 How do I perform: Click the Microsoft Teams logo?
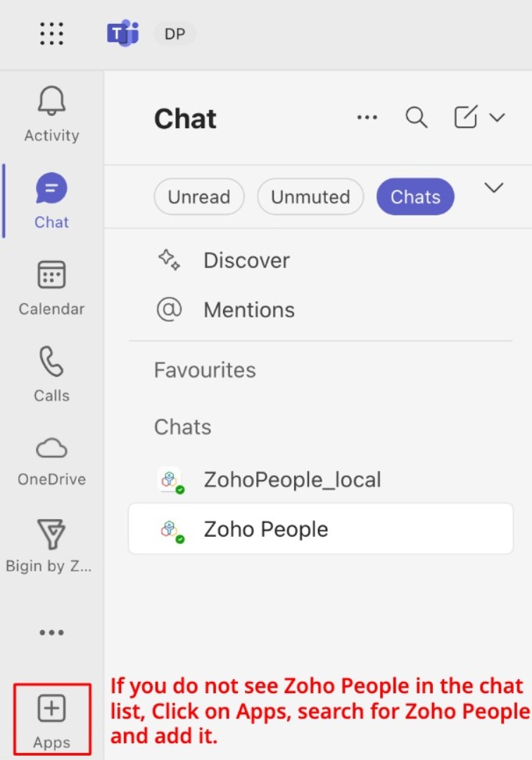pos(122,33)
